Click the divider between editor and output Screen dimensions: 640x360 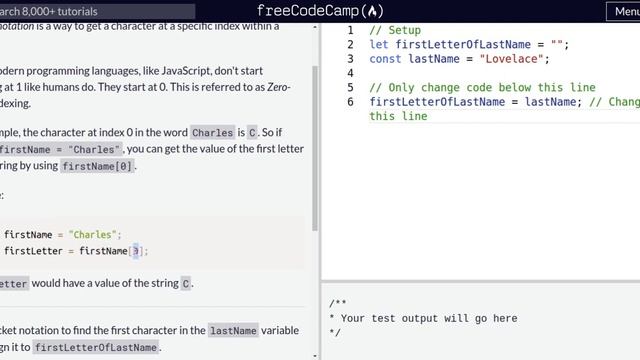pyautogui.click(x=480, y=281)
